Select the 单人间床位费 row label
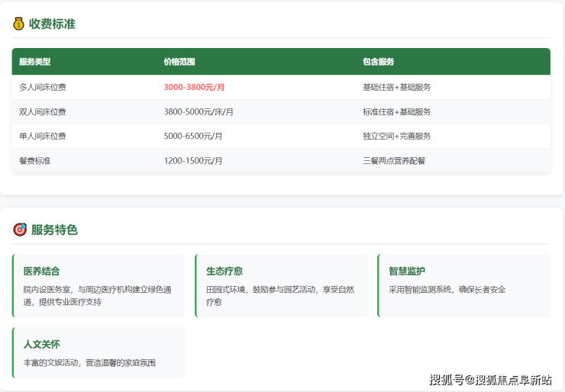This screenshot has width=565, height=392. 43,137
